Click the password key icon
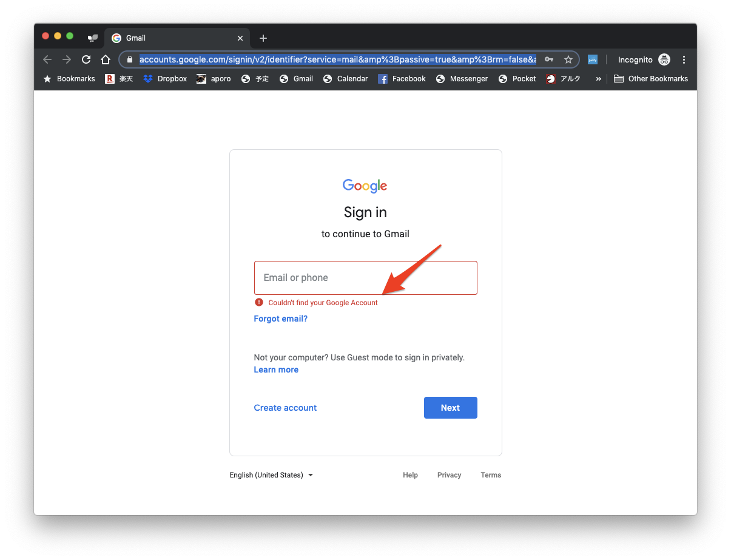 click(549, 59)
